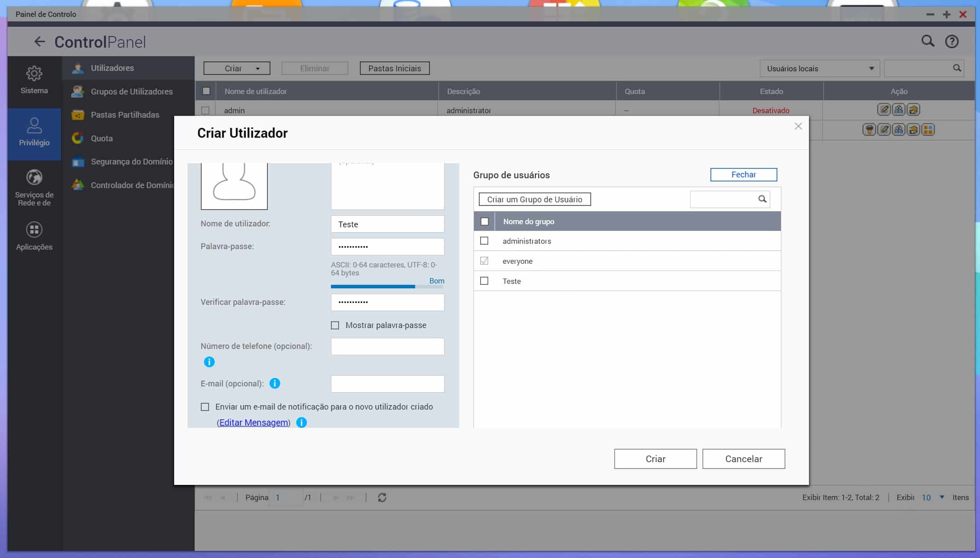Check the administrators group checkbox
Screen dimensions: 980x558
484,241
